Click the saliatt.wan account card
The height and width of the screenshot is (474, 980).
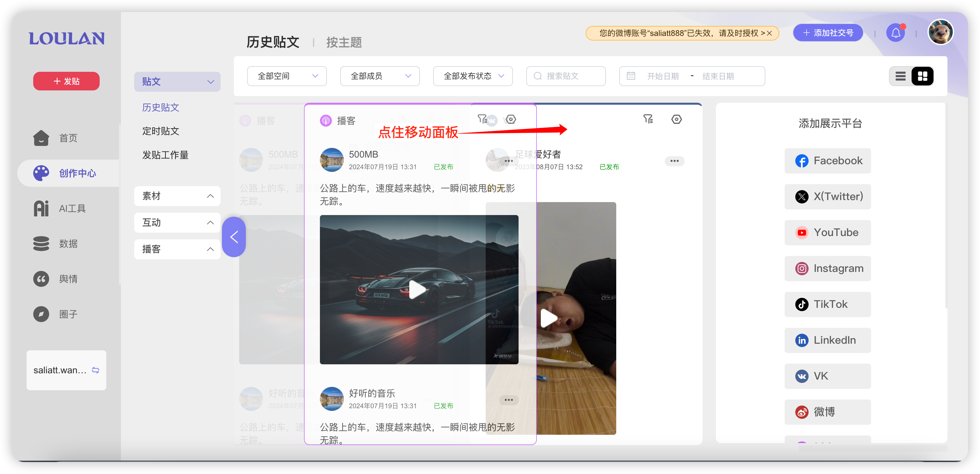66,370
